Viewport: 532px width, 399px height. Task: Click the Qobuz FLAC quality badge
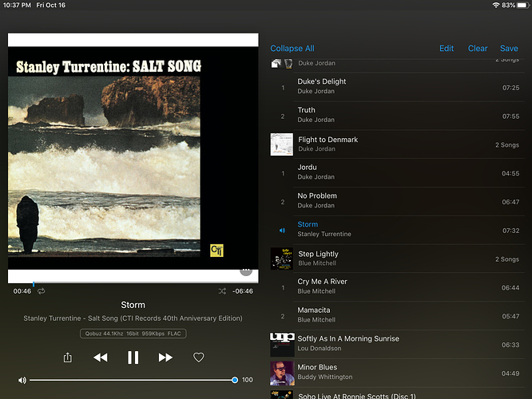[133, 334]
